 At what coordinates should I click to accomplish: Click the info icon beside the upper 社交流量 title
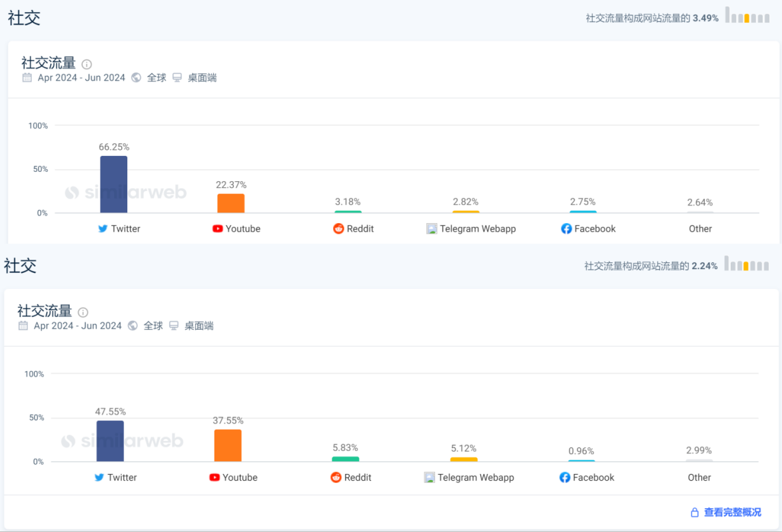click(x=87, y=64)
